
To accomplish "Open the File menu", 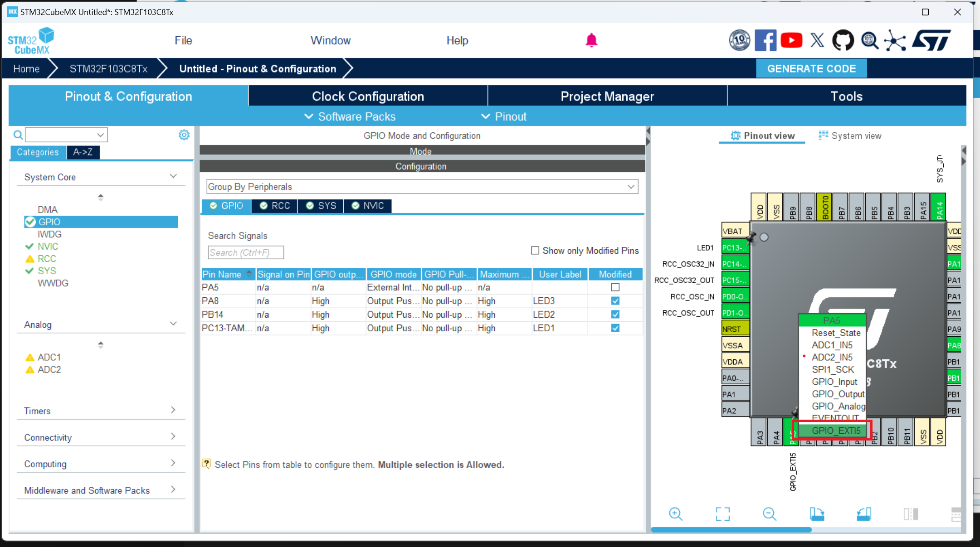I will (183, 40).
